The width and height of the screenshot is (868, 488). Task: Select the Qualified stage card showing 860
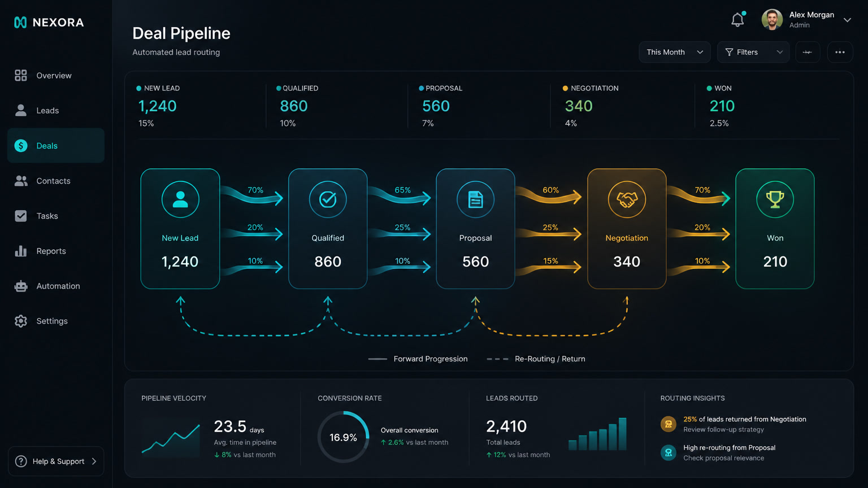coord(328,229)
